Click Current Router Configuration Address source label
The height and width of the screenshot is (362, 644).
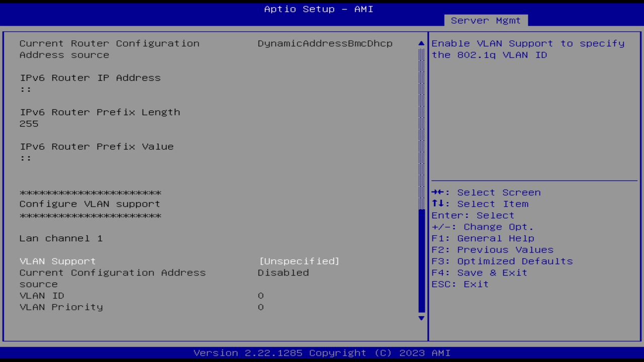point(109,49)
